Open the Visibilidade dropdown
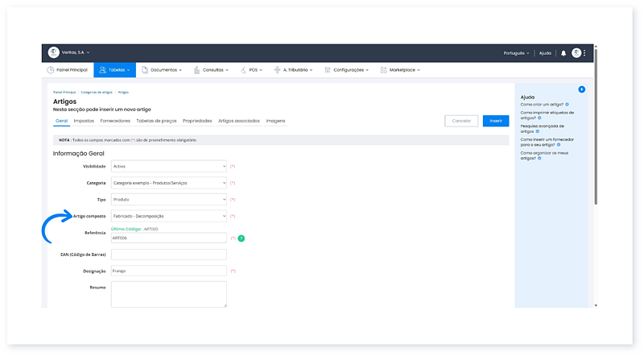Screen dimensions: 644x356 point(169,166)
